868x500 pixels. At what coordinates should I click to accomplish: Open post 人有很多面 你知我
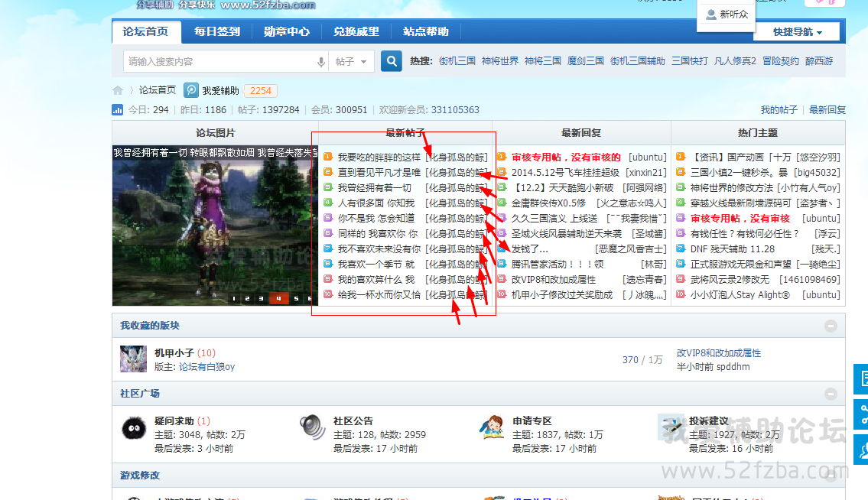pos(375,203)
